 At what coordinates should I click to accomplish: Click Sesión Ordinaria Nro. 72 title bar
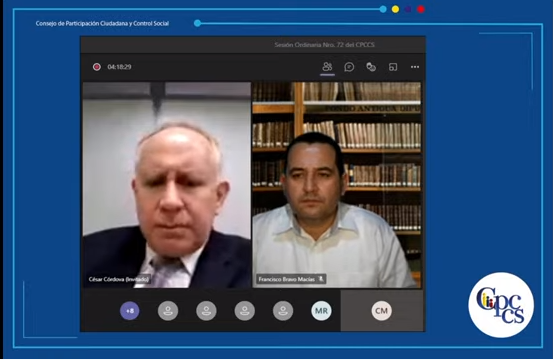(324, 45)
